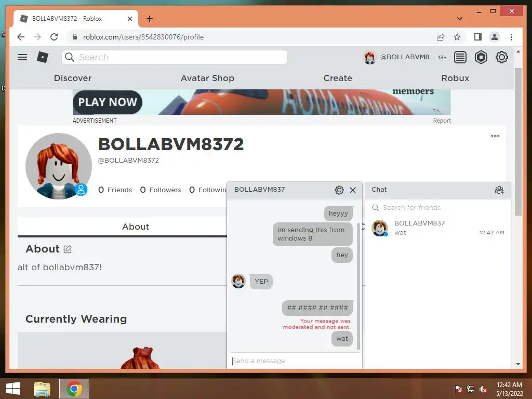532x399 pixels.
Task: Reload the Roblox profile page
Action: point(54,37)
